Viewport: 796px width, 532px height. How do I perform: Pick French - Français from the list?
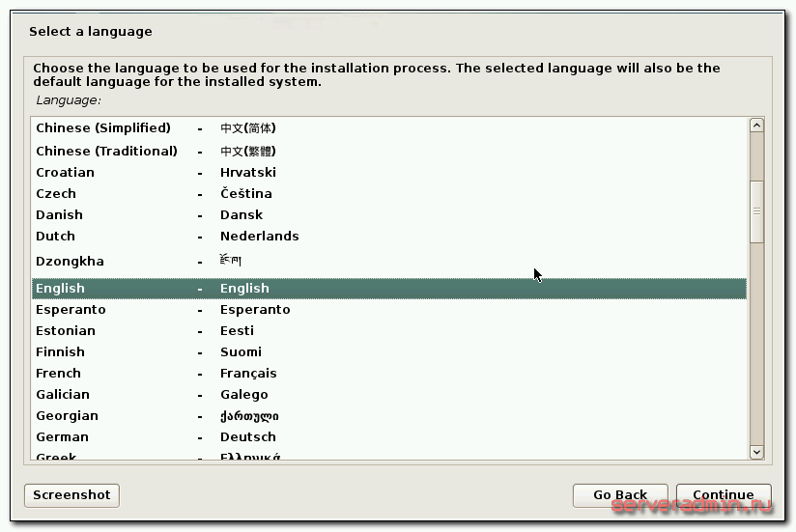(58, 374)
